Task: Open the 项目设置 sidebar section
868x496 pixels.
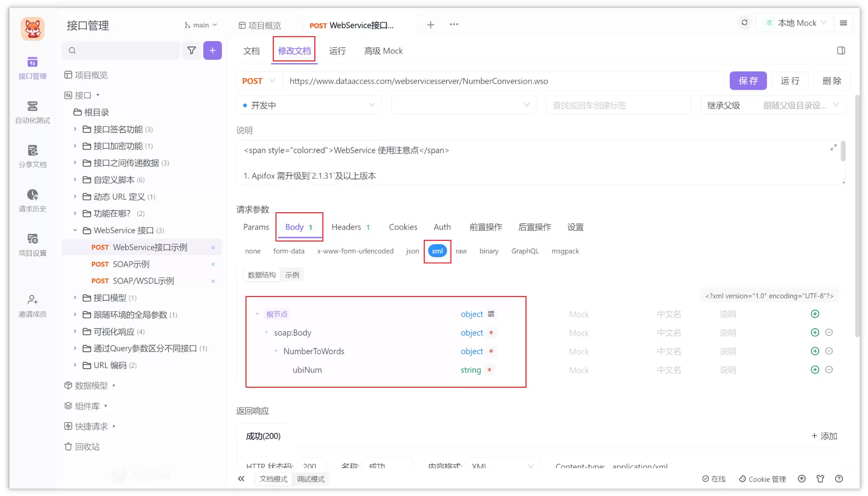Action: tap(32, 245)
